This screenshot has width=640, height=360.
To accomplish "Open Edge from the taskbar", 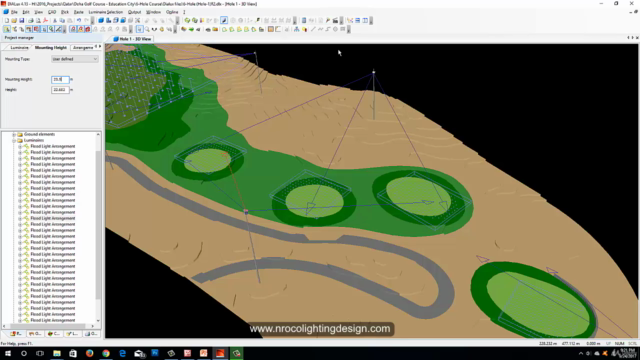I will tap(122, 353).
